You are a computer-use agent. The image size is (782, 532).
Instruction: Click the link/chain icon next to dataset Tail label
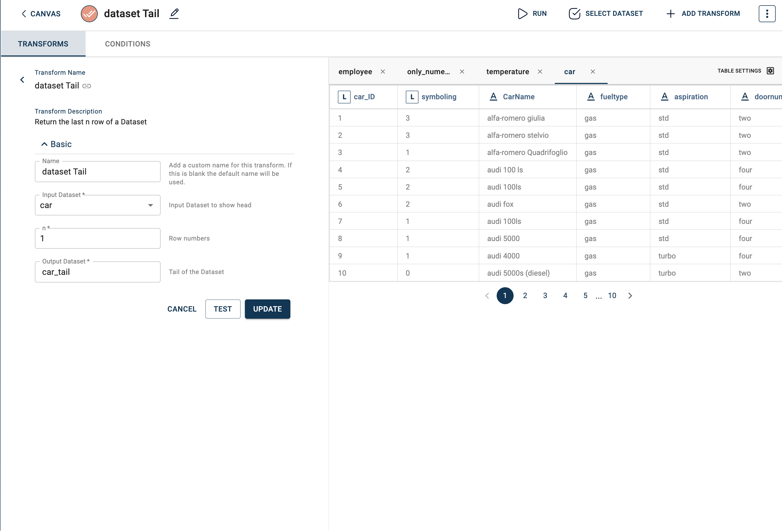87,86
